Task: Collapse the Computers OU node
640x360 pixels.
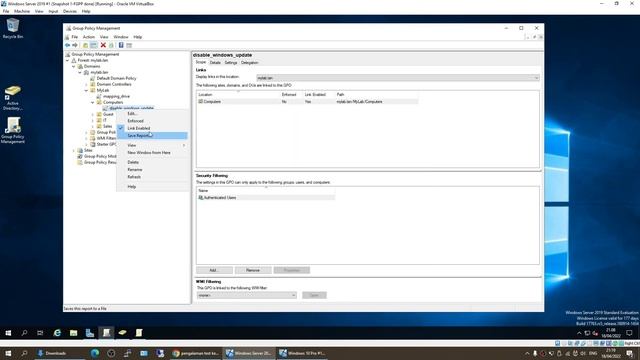Action: [x=93, y=102]
